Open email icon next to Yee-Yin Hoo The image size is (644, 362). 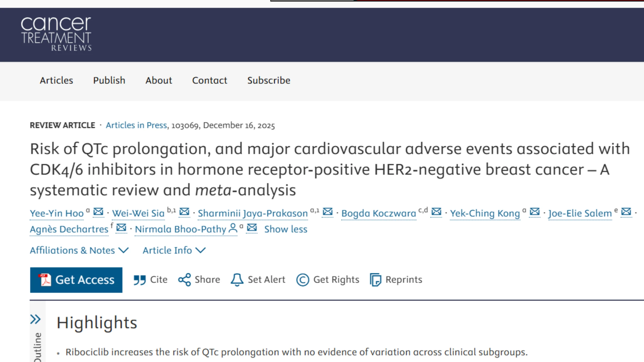[x=98, y=212]
